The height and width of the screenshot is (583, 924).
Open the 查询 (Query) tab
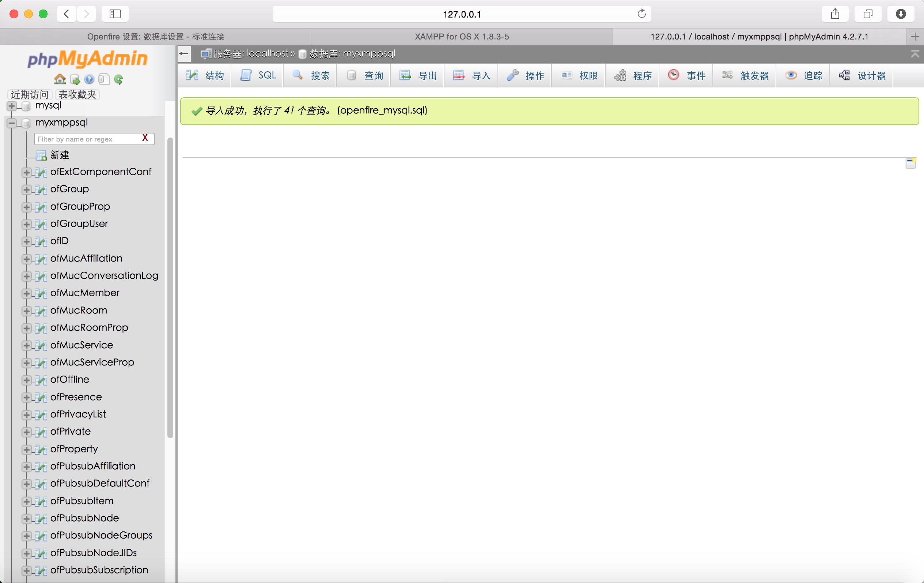tap(364, 75)
